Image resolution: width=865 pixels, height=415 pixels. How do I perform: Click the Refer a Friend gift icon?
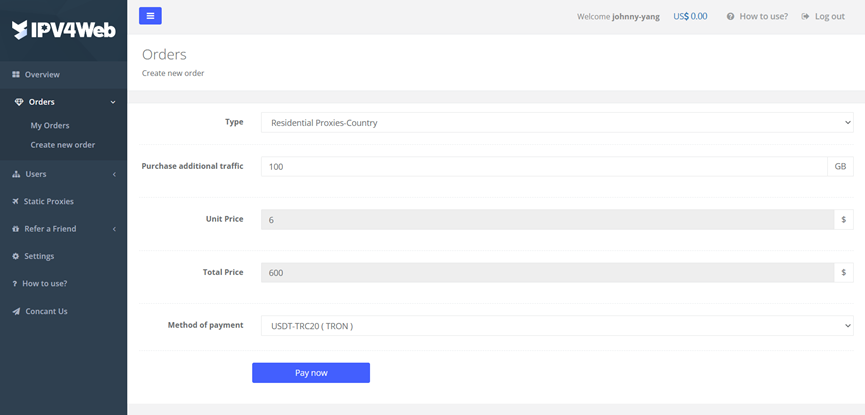coord(15,229)
